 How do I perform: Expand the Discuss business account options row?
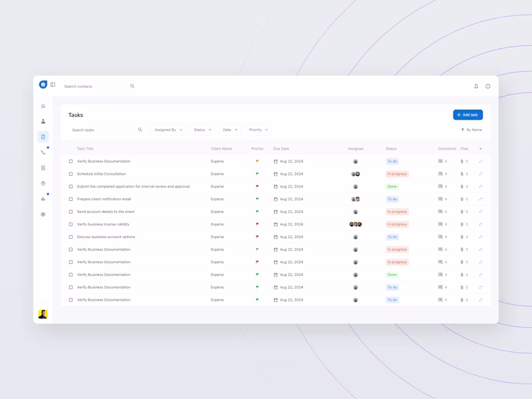pyautogui.click(x=480, y=237)
